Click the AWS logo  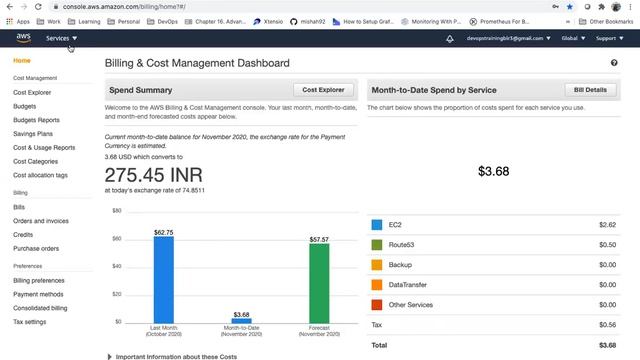pyautogui.click(x=24, y=38)
